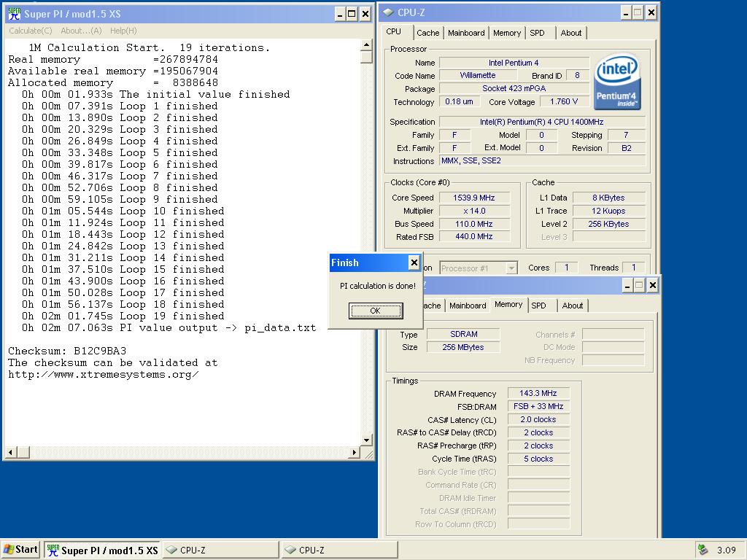Click OK in the Finish dialog

[376, 311]
